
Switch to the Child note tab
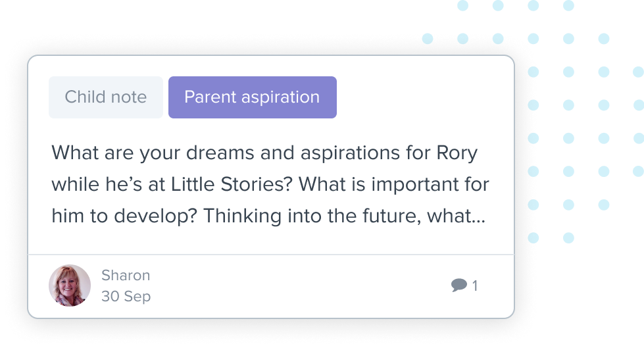pos(106,97)
